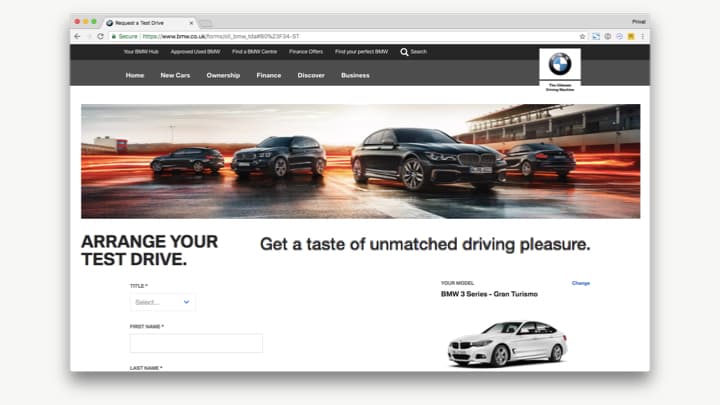Click the browser back arrow
Screen dimensions: 720x405
click(x=77, y=36)
